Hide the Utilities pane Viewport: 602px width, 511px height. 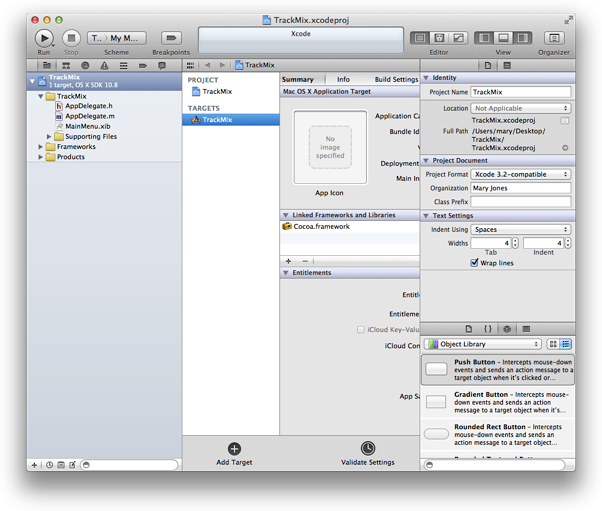click(x=523, y=38)
